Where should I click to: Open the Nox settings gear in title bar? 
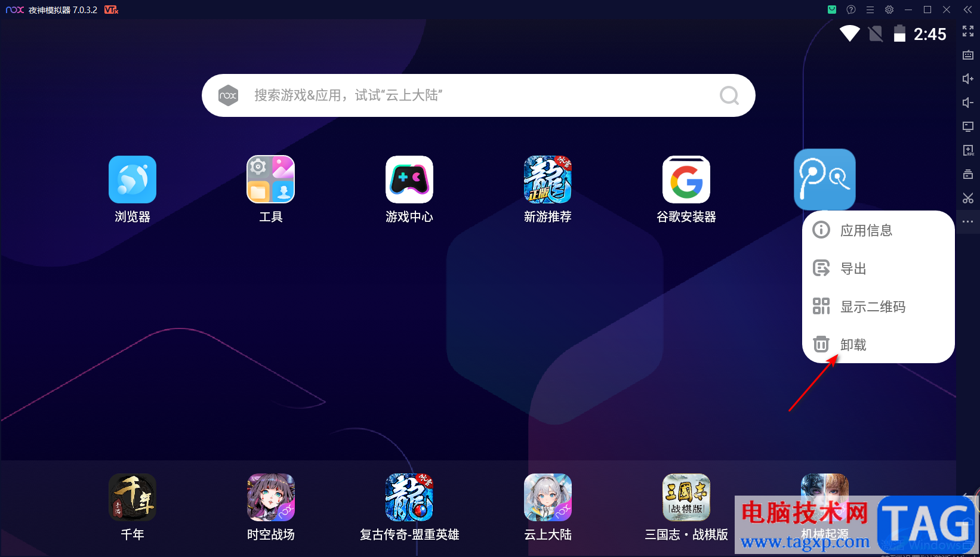[889, 10]
